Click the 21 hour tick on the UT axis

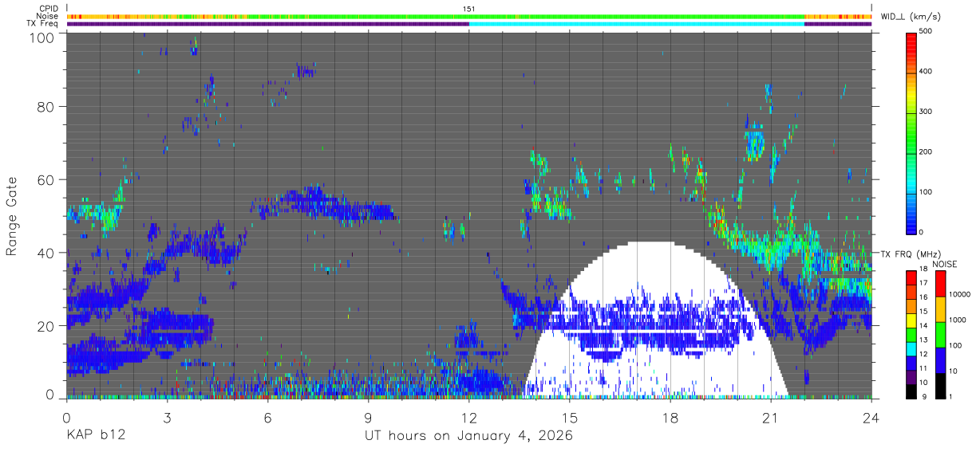pos(771,418)
